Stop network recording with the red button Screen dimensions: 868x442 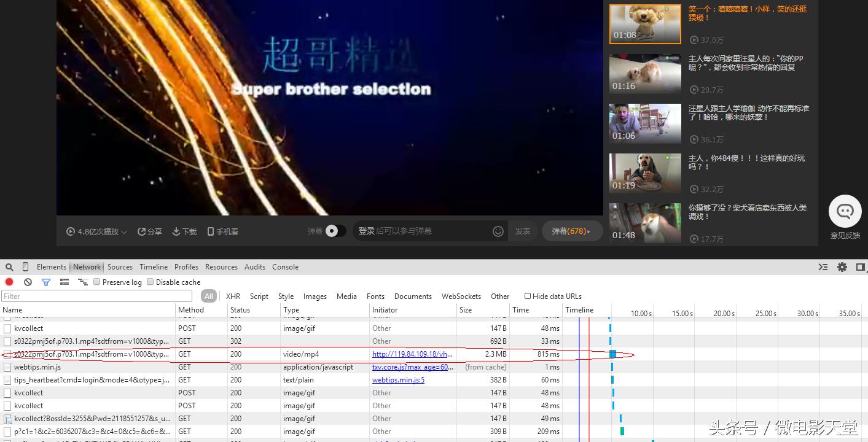[9, 282]
